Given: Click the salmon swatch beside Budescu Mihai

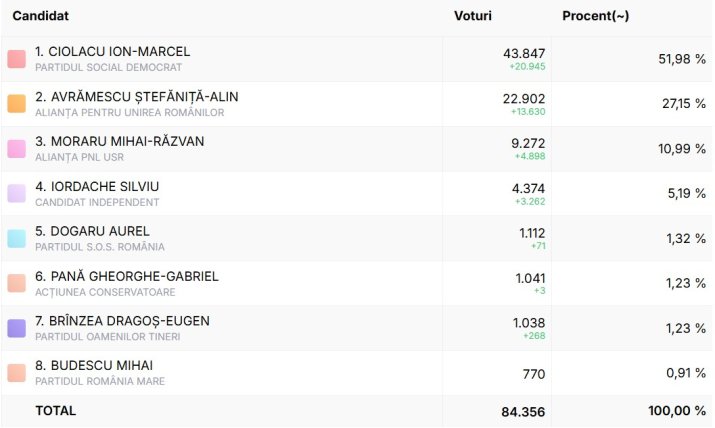Looking at the screenshot, I should (16, 373).
